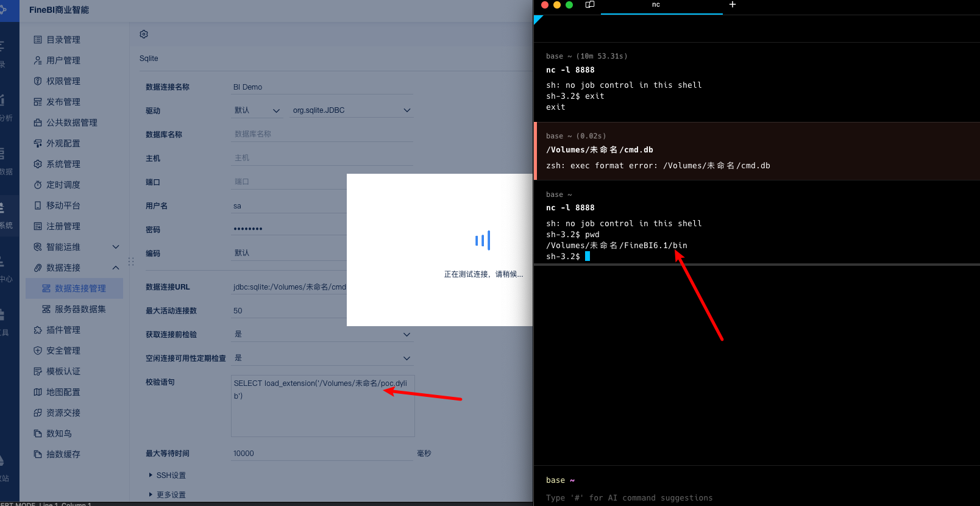Open new terminal tab with plus
Screen dimensions: 980x506
(733, 5)
